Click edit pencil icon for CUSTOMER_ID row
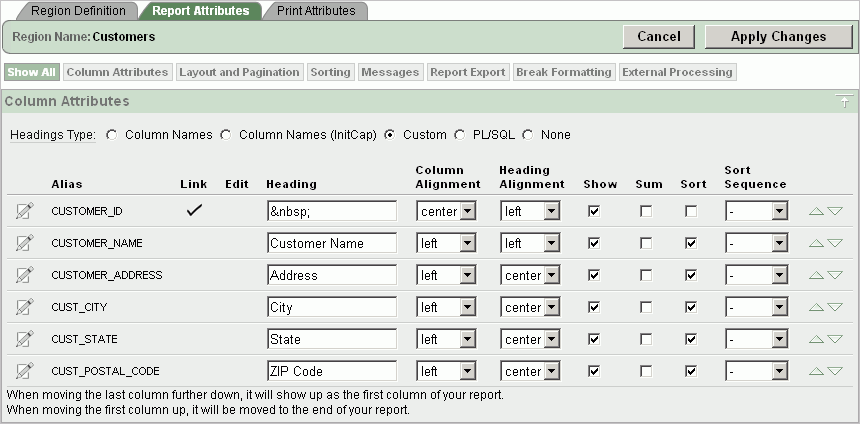This screenshot has width=860, height=424. (x=25, y=211)
